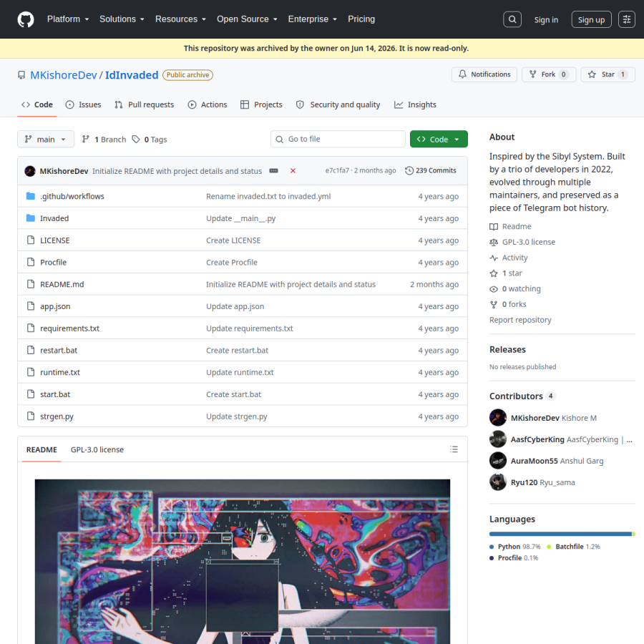644x644 pixels.
Task: Star the IdInvaded repository
Action: coord(608,74)
